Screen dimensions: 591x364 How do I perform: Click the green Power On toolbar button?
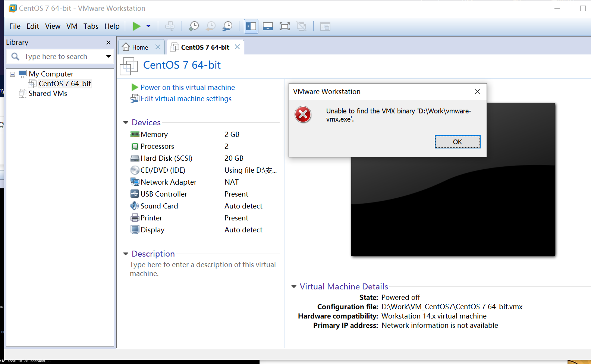click(x=136, y=26)
